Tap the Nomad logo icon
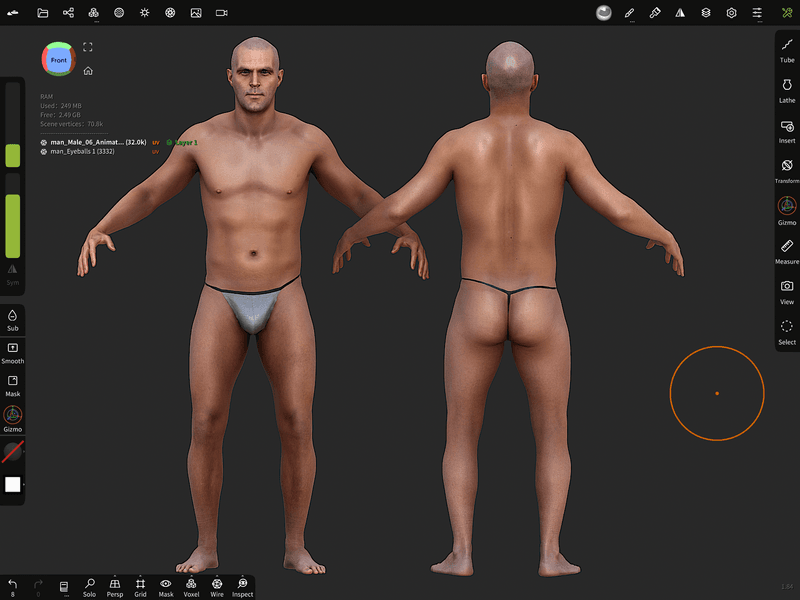Viewport: 800px width, 600px height. coord(13,13)
